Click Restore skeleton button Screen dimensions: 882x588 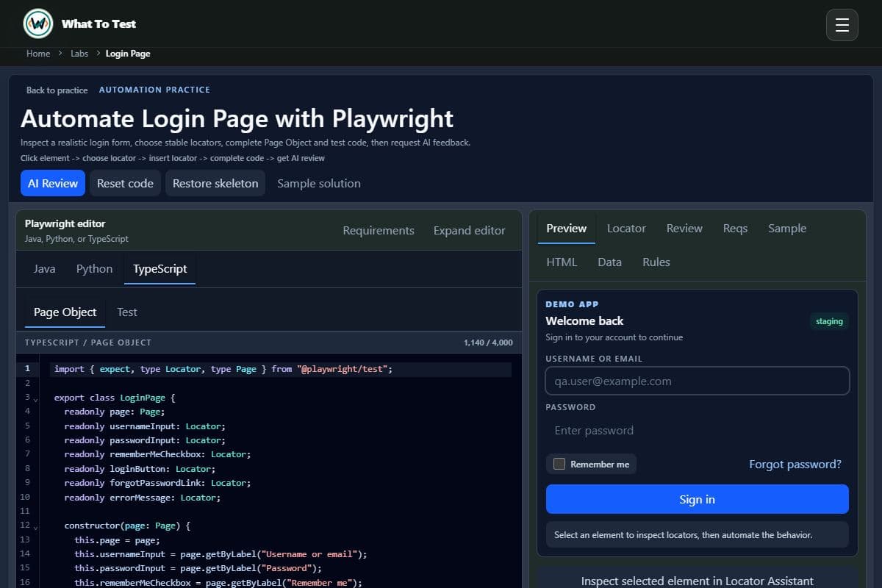[215, 183]
